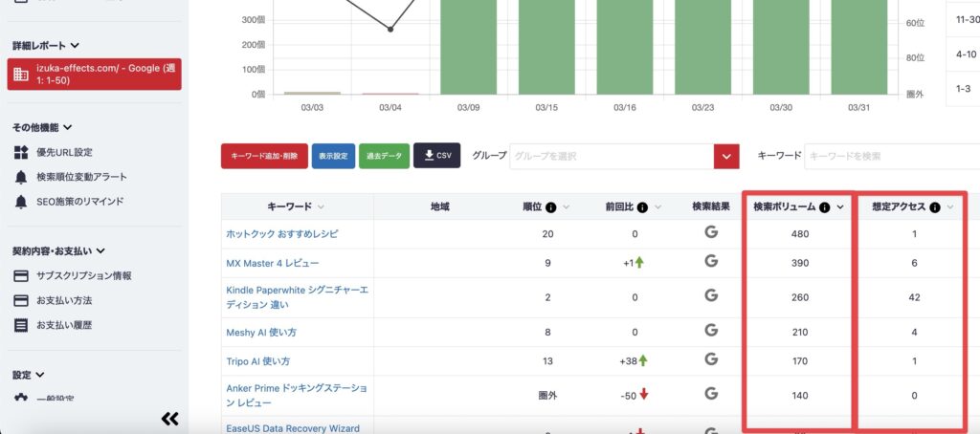Image resolution: width=980 pixels, height=434 pixels.
Task: Click info icon beside 検索ボリューム header
Action: 825,207
